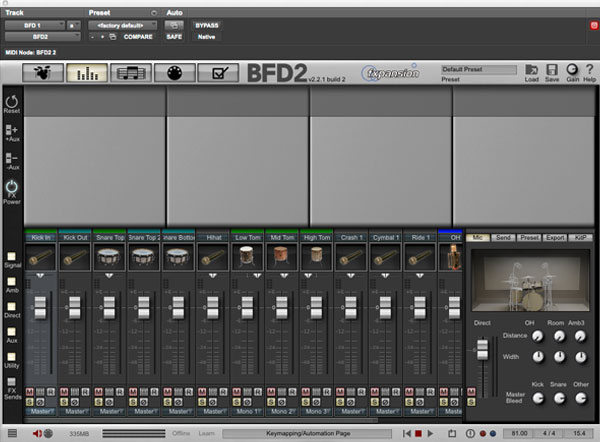Expand the Kick In channel arrow
This screenshot has height=442, width=600.
40,276
